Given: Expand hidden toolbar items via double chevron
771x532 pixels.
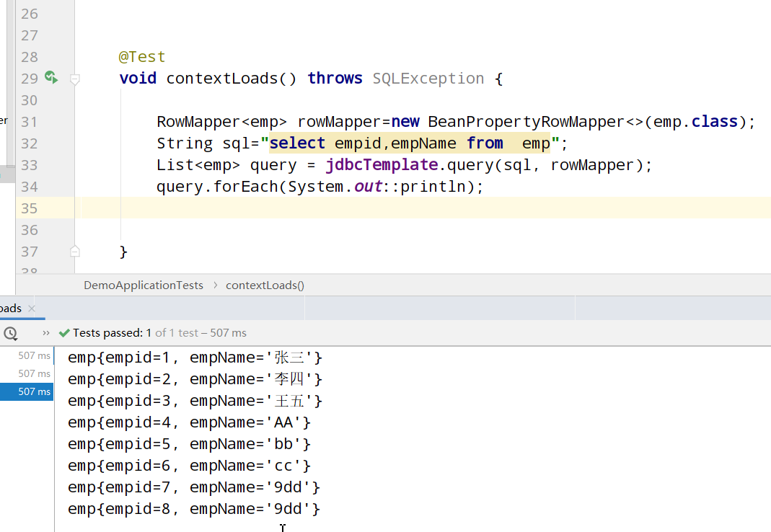Looking at the screenshot, I should [45, 333].
